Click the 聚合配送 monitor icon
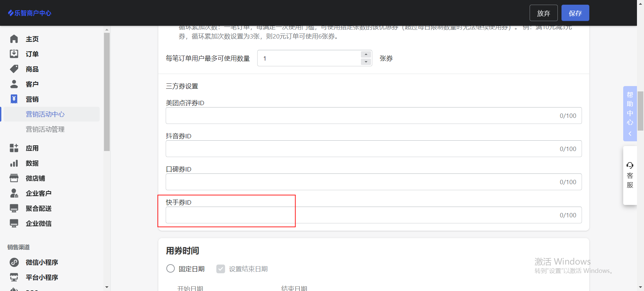 pyautogui.click(x=14, y=208)
